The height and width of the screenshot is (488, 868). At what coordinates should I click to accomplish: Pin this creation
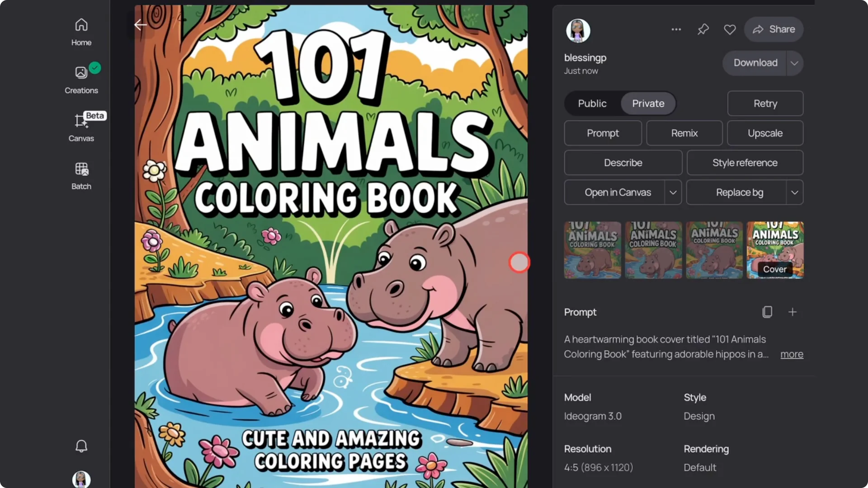pos(703,29)
